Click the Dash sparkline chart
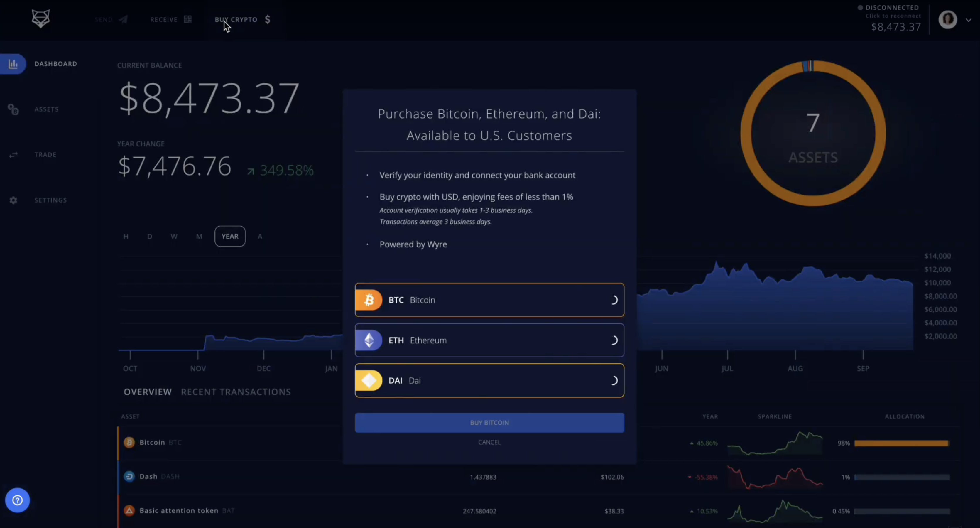Image resolution: width=980 pixels, height=528 pixels. tap(775, 477)
